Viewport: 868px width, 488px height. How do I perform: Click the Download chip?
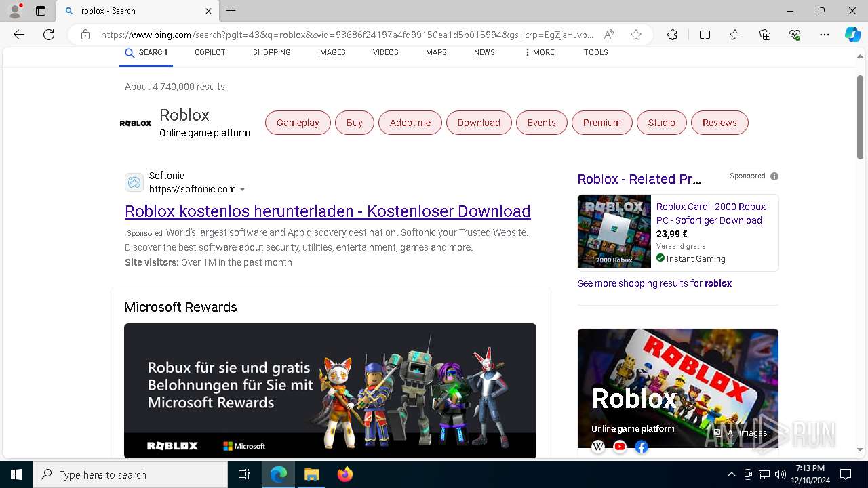[x=479, y=123]
